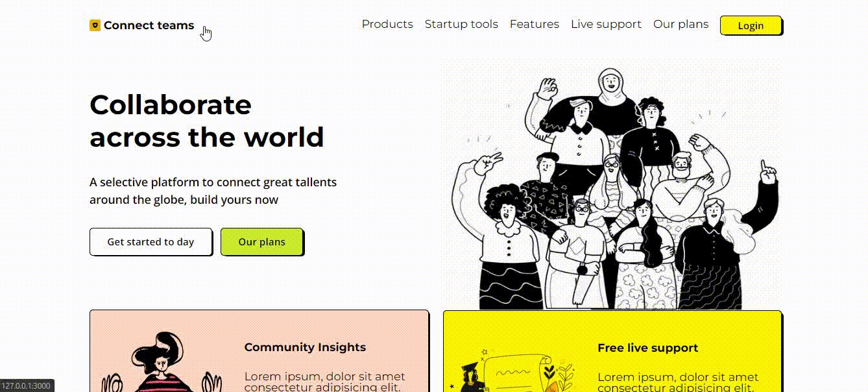
Task: Click Our plans in the top navigation
Action: 681,24
